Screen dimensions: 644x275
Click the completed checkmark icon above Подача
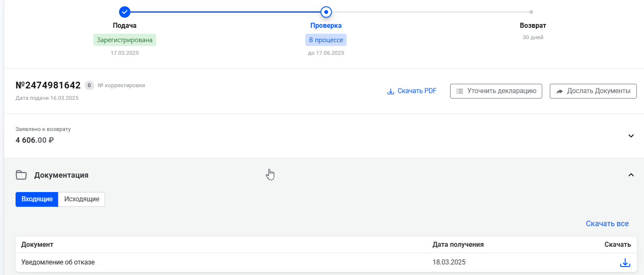point(125,12)
